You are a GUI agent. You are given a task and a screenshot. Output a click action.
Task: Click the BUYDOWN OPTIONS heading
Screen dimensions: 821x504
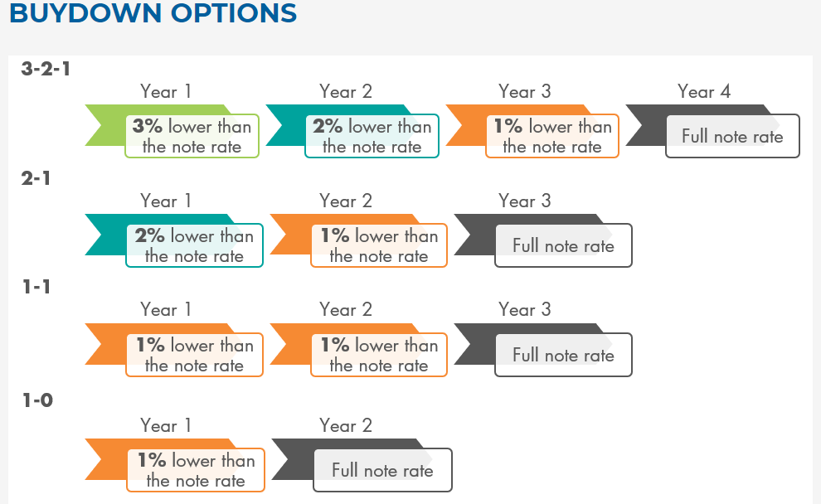coord(153,13)
